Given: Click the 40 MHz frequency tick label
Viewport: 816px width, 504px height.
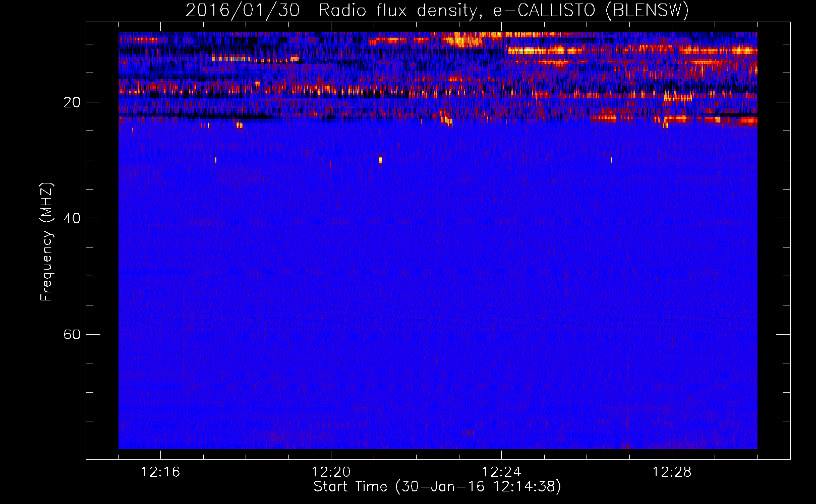Looking at the screenshot, I should pos(72,218).
